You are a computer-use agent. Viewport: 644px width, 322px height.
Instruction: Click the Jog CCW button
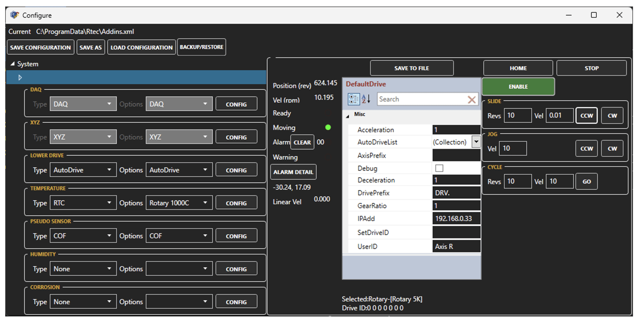(586, 148)
